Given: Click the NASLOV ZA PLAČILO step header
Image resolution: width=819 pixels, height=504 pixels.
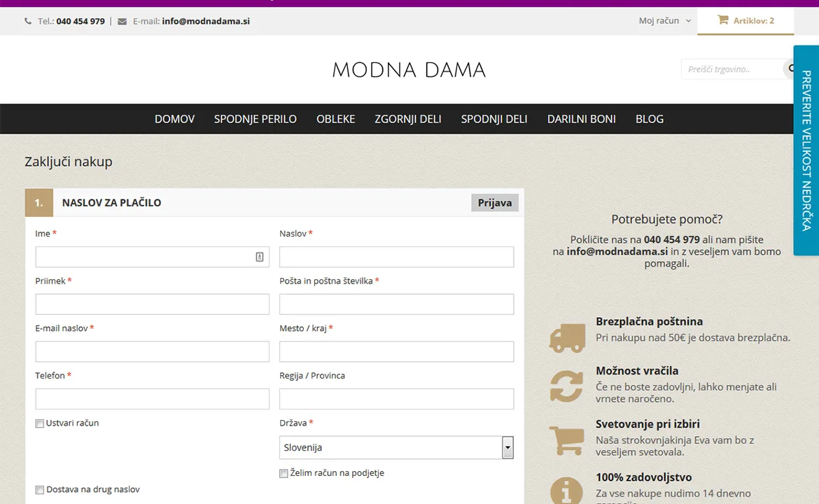Looking at the screenshot, I should [x=111, y=202].
